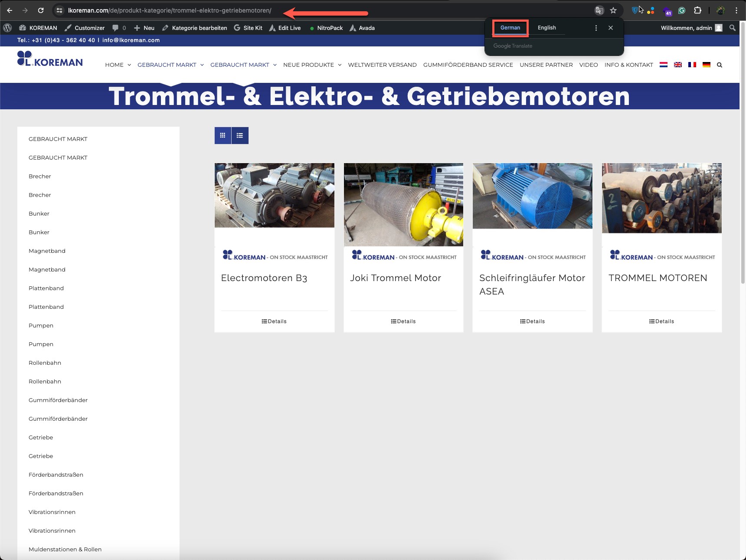The height and width of the screenshot is (560, 746).
Task: Click Details under Joki Trommel Motor
Action: [x=403, y=321]
